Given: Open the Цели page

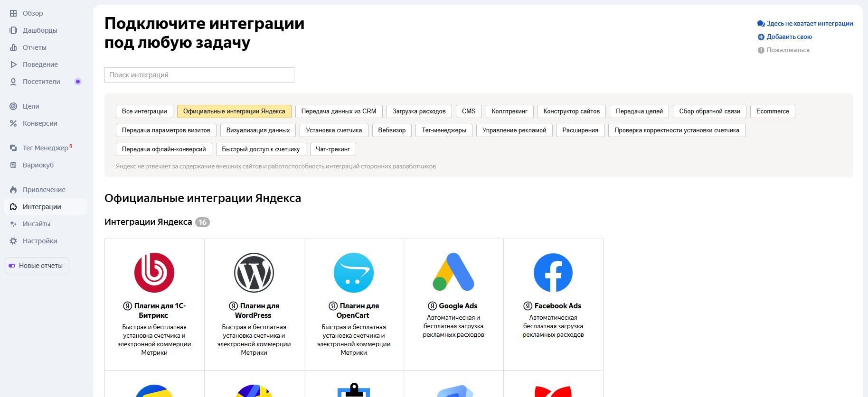Looking at the screenshot, I should tap(31, 106).
